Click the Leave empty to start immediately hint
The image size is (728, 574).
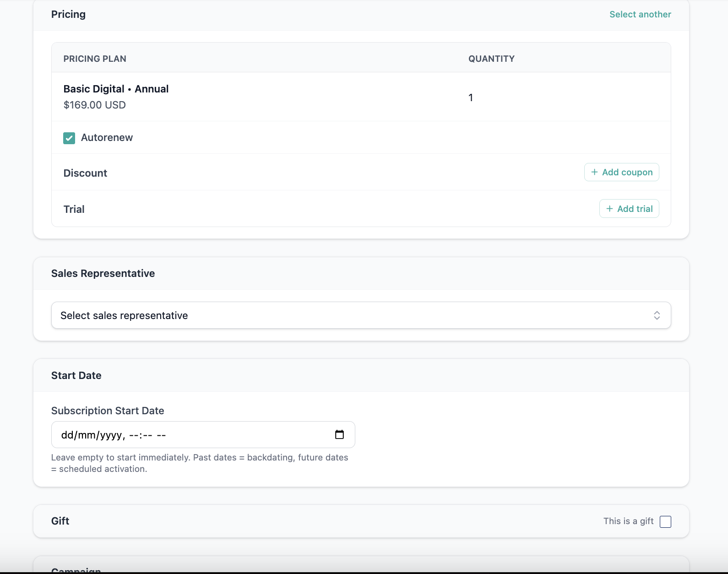click(x=200, y=463)
